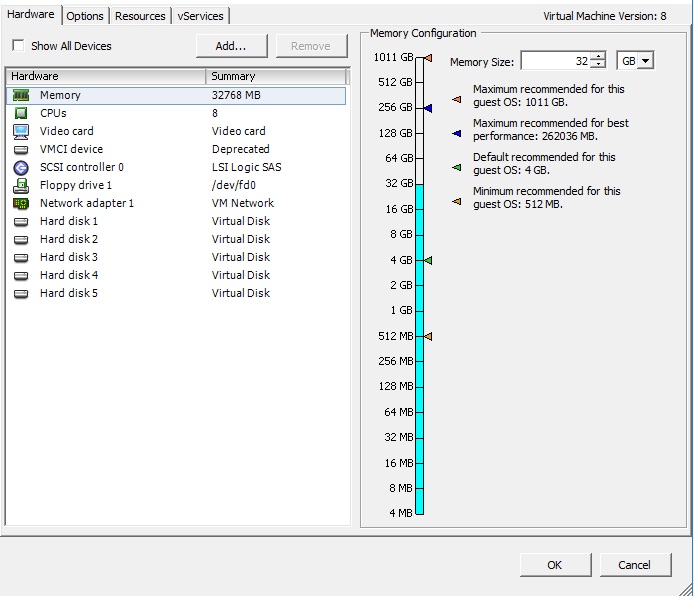The image size is (694, 596).
Task: Click the Video card monitor icon
Action: tap(21, 131)
